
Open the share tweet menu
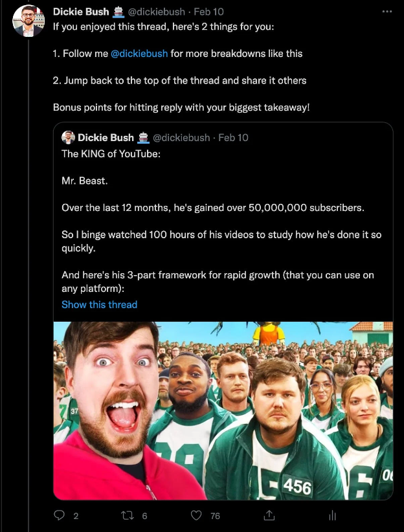pos(269,515)
